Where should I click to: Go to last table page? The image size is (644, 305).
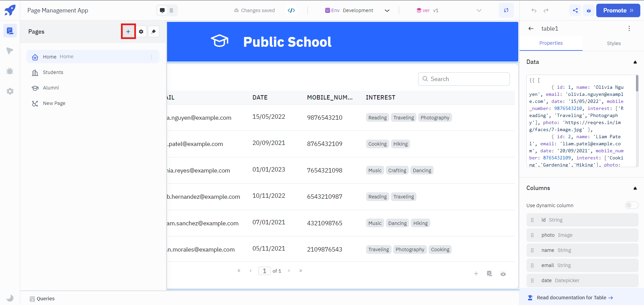(300, 271)
